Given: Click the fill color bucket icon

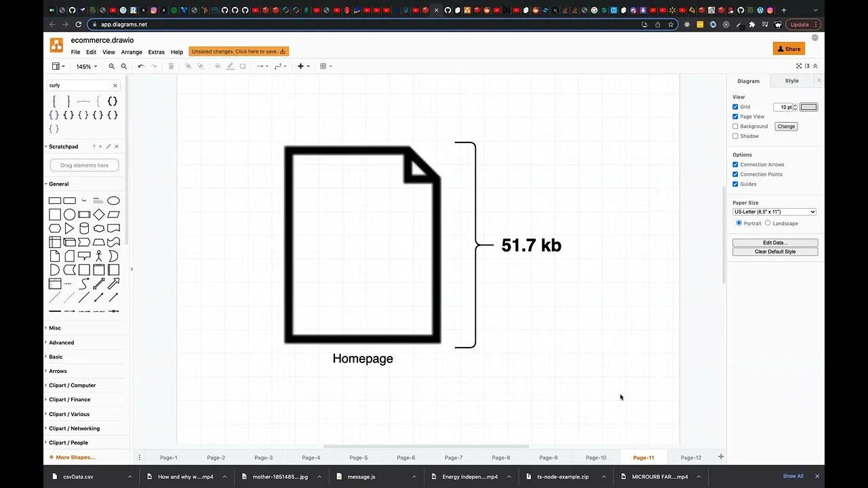Looking at the screenshot, I should pos(218,66).
